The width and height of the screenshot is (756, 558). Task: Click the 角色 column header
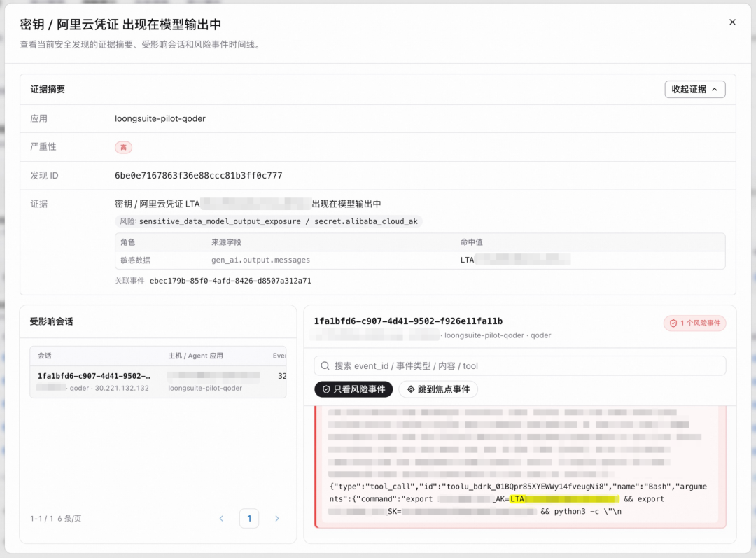[x=128, y=242]
